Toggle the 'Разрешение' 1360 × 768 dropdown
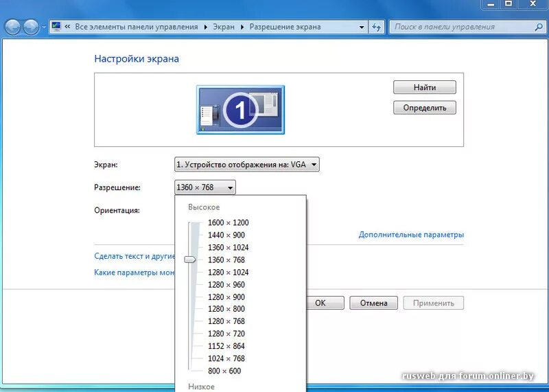Image resolution: width=549 pixels, height=392 pixels. 205,187
